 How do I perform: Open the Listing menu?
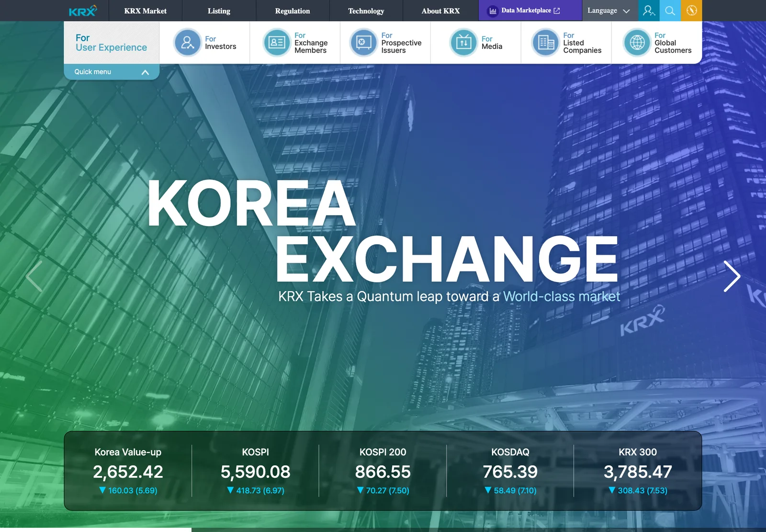pyautogui.click(x=219, y=11)
